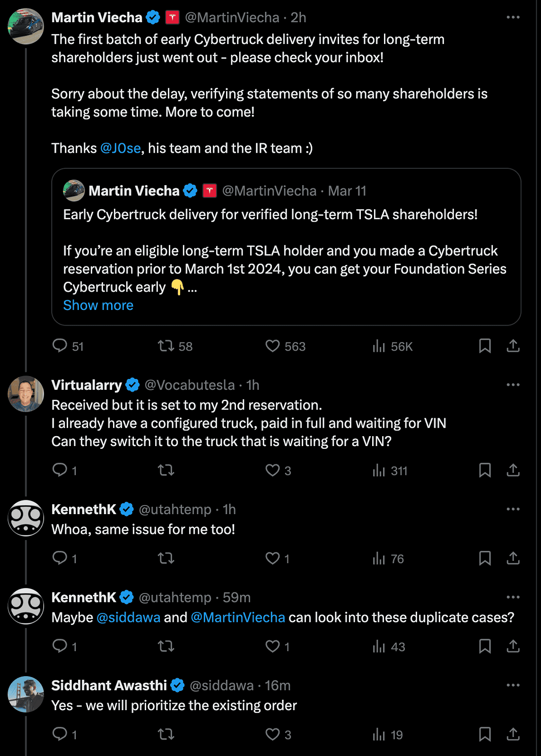The height and width of the screenshot is (756, 541).
Task: Retweet Virtualarry's reply
Action: (x=166, y=471)
